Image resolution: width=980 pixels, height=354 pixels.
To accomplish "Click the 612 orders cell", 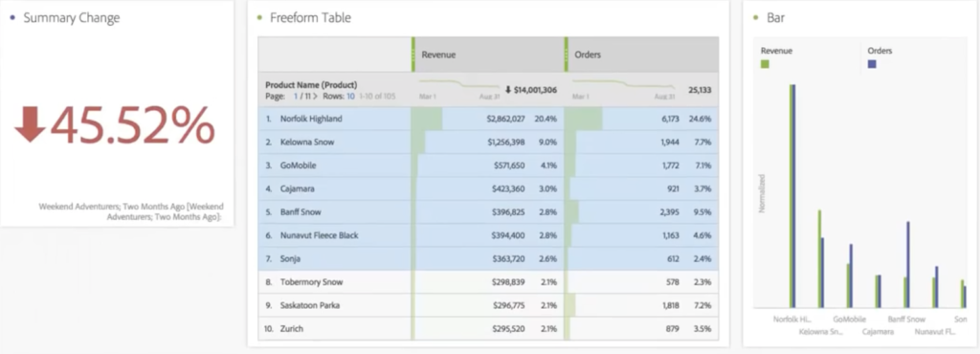I will click(673, 259).
